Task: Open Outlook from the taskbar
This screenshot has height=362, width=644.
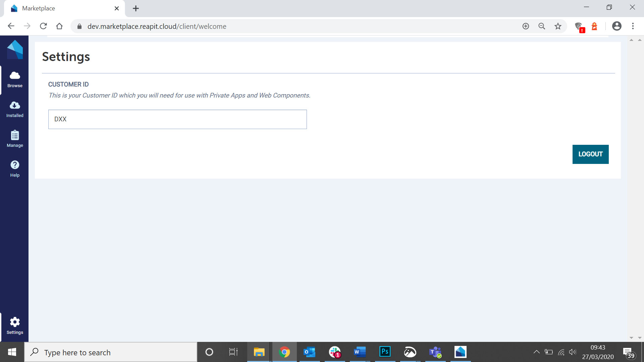Action: 309,352
